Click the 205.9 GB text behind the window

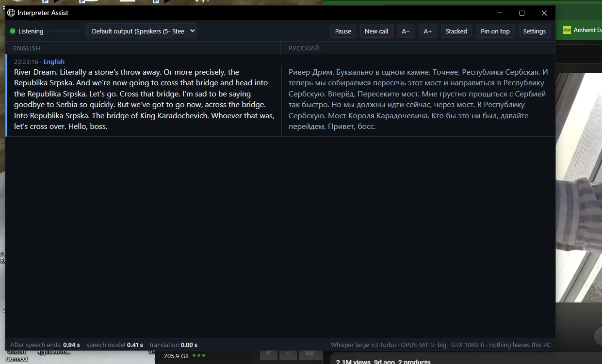click(x=176, y=356)
